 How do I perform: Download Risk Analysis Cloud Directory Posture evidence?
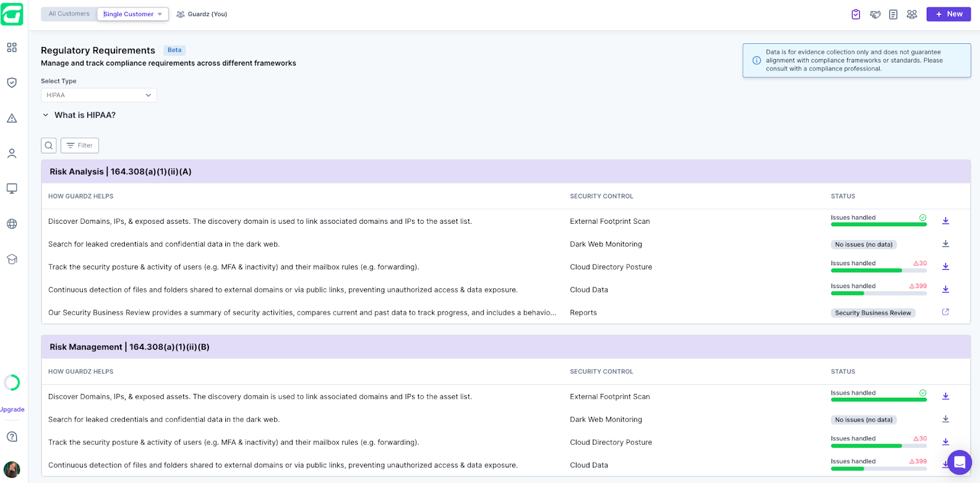coord(945,267)
